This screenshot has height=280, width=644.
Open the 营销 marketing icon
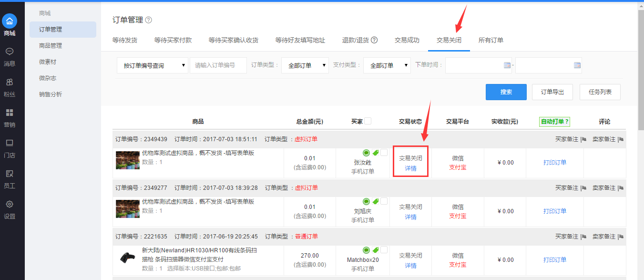(10, 113)
